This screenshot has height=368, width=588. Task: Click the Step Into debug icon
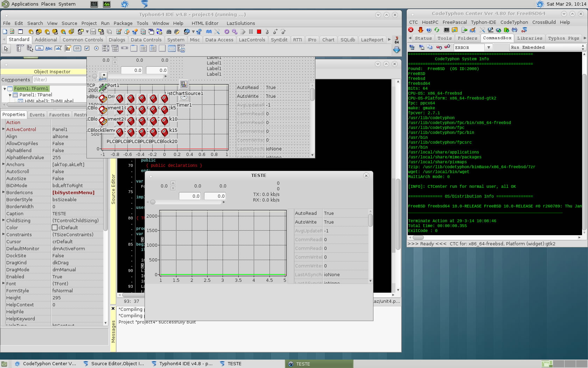[267, 32]
